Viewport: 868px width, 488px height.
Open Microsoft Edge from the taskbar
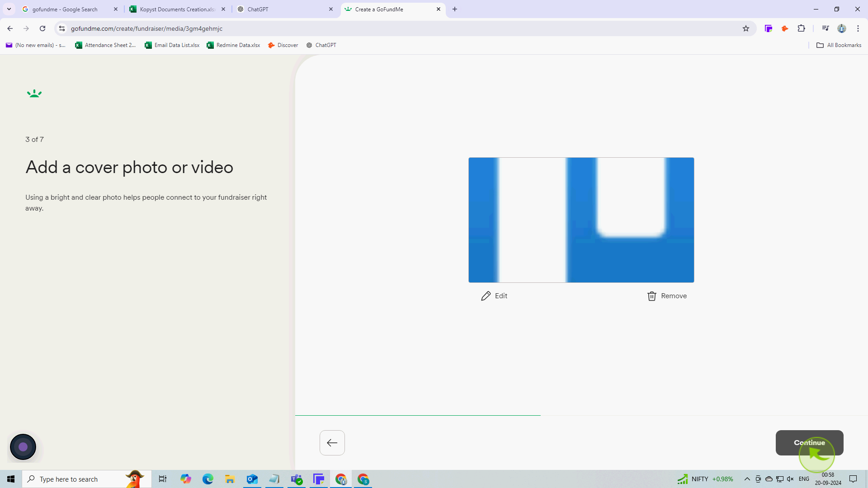pos(208,479)
